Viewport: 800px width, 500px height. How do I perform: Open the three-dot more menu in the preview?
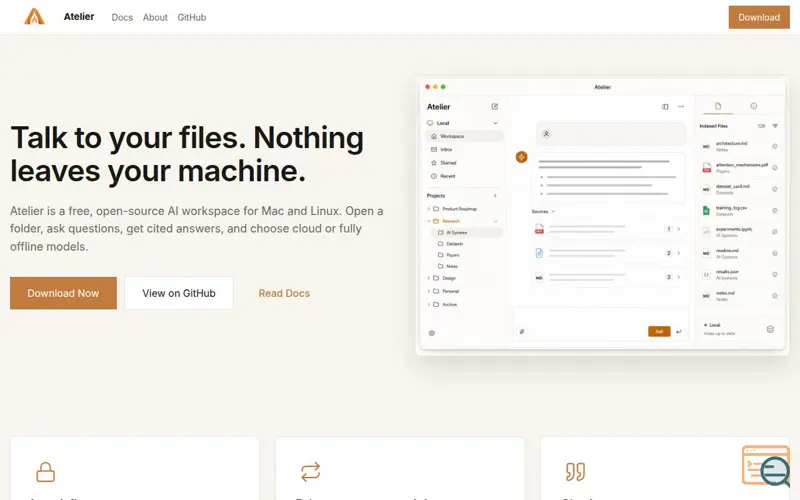tap(681, 107)
